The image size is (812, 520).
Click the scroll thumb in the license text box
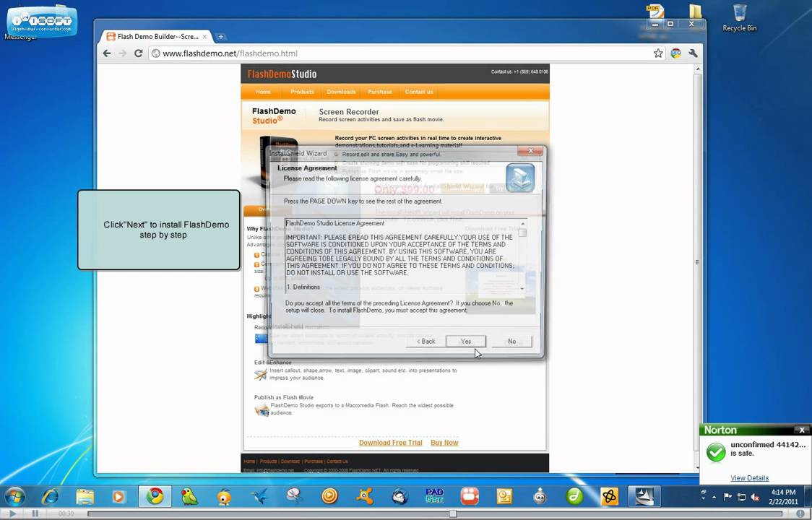pyautogui.click(x=522, y=233)
